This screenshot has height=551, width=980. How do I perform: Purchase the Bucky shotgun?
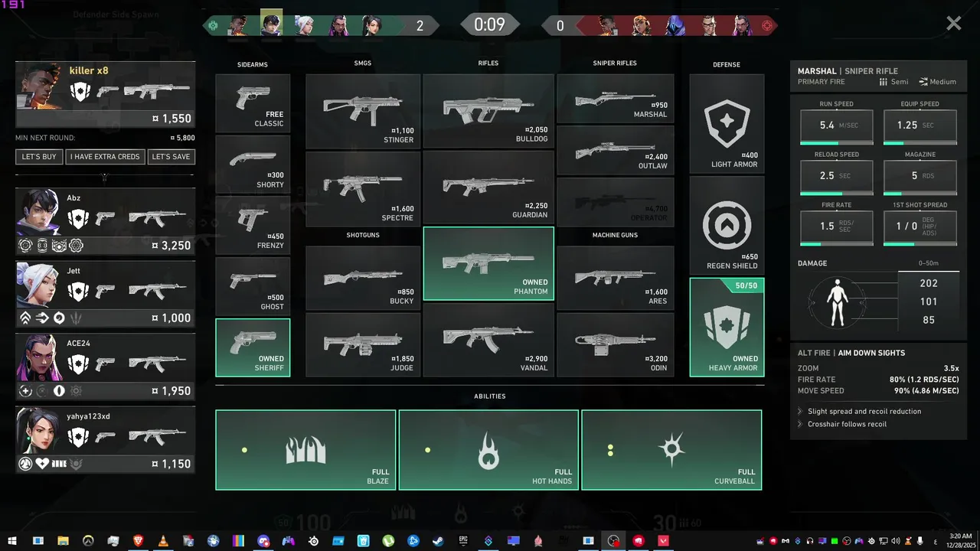coord(363,278)
